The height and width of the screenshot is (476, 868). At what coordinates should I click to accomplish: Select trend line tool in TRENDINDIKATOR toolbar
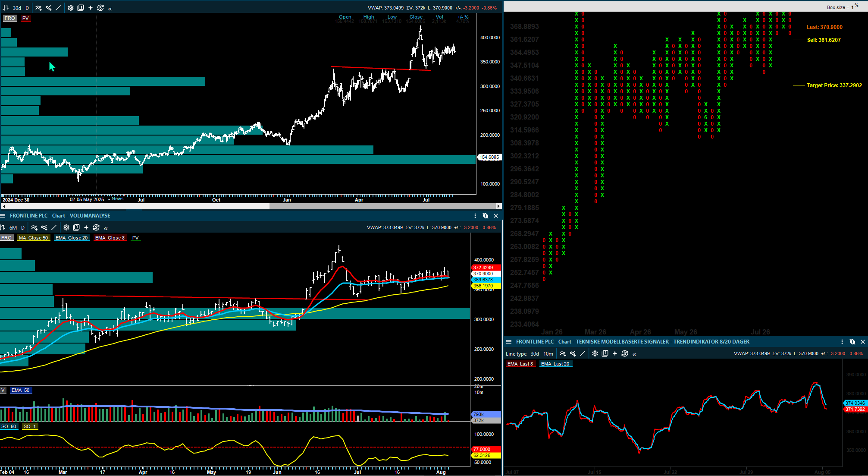click(x=583, y=354)
